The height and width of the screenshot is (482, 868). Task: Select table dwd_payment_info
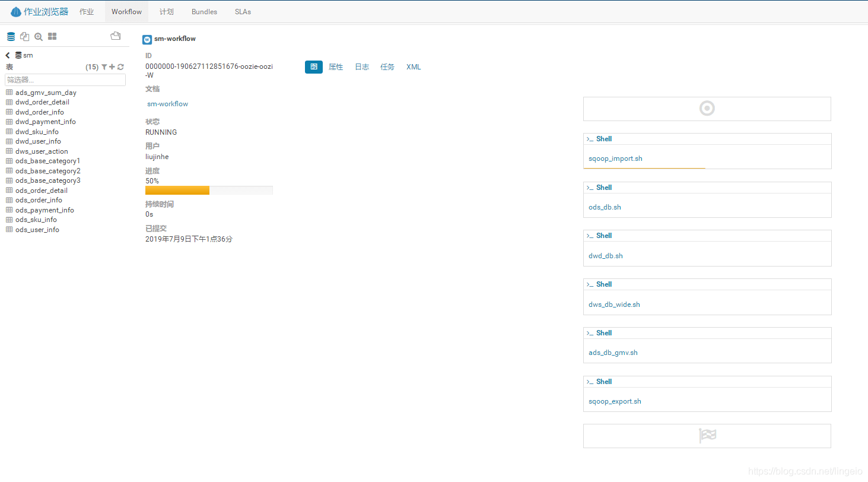click(46, 122)
